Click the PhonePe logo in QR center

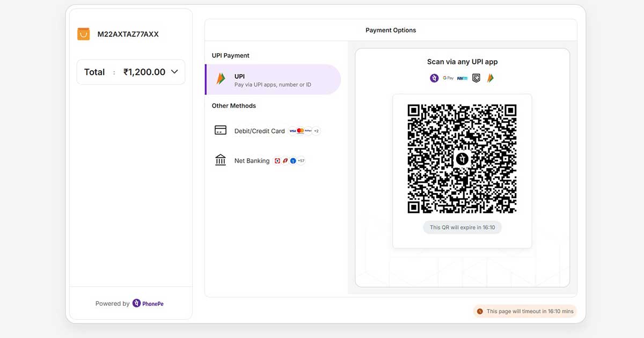coord(462,159)
